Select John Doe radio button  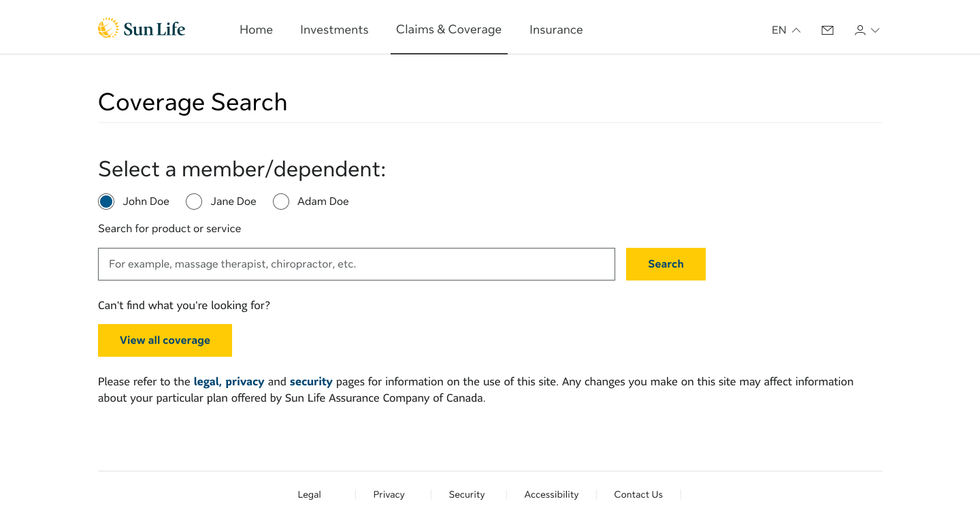pos(106,202)
